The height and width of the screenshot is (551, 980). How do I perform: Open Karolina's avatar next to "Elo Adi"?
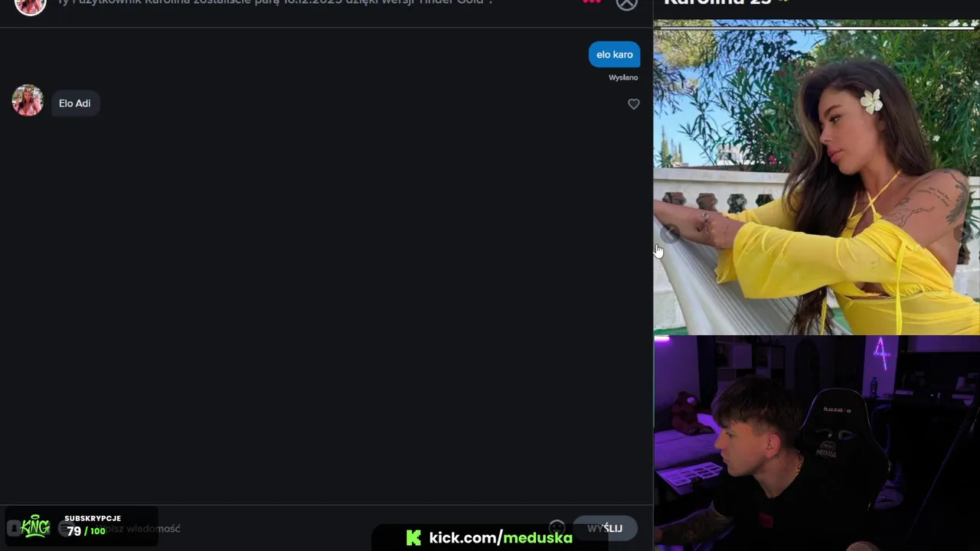(28, 100)
